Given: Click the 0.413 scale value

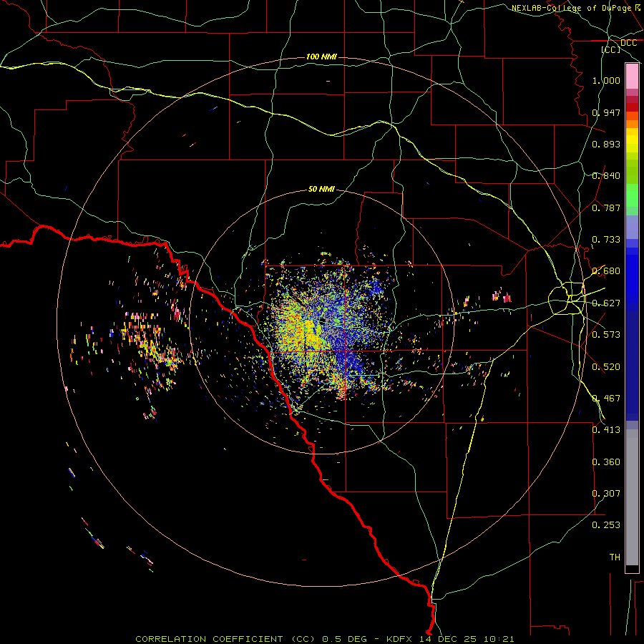Looking at the screenshot, I should coord(606,430).
